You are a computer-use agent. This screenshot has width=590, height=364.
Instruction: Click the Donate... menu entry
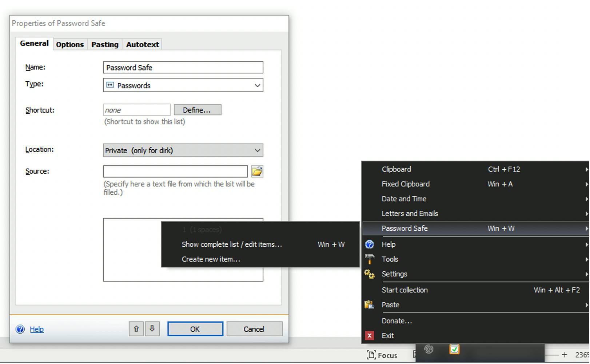click(475, 321)
